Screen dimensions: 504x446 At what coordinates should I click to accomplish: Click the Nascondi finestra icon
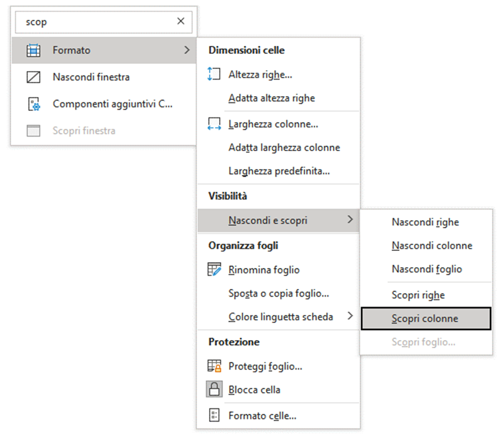point(33,77)
